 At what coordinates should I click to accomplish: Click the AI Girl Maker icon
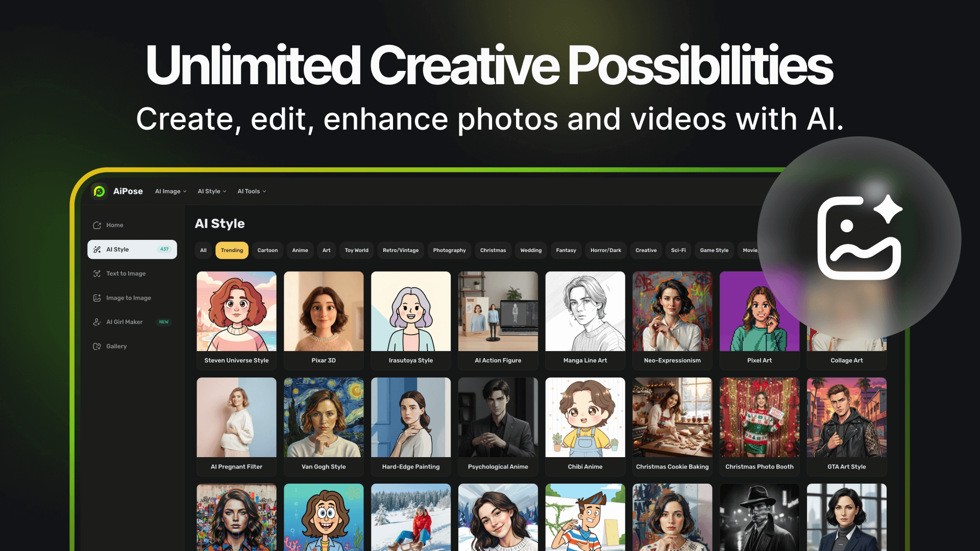[x=97, y=322]
